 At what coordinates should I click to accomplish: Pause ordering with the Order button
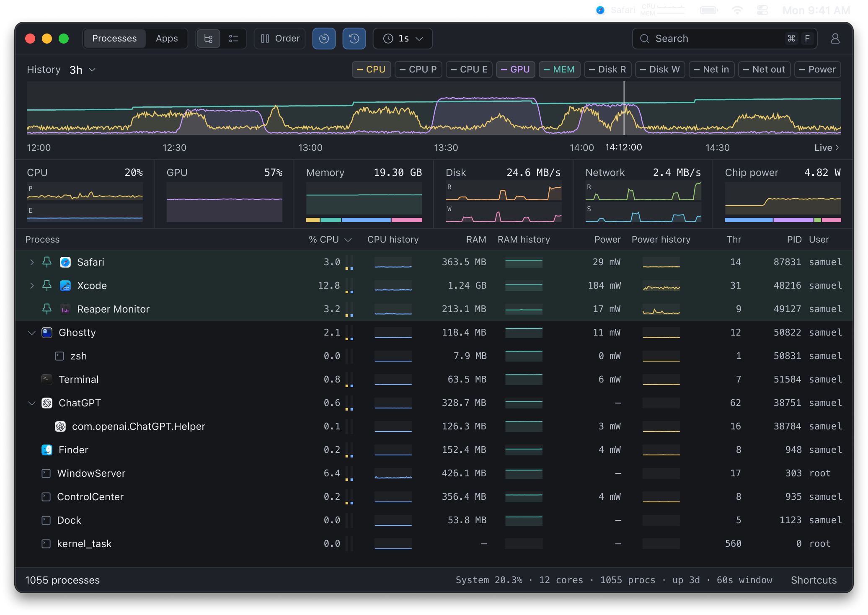click(x=280, y=39)
